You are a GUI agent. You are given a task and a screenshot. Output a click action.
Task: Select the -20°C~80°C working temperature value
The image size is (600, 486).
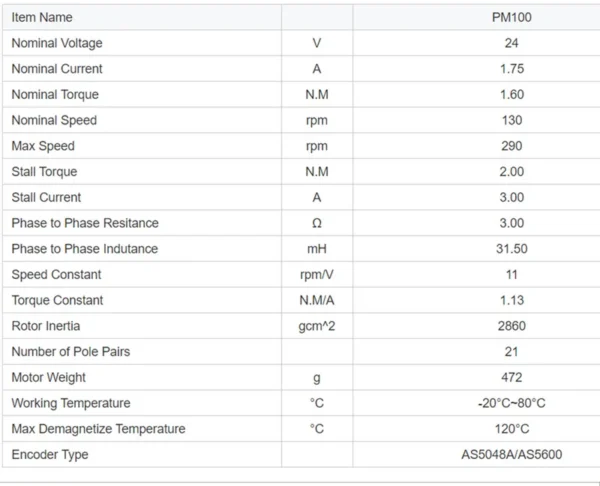512,403
